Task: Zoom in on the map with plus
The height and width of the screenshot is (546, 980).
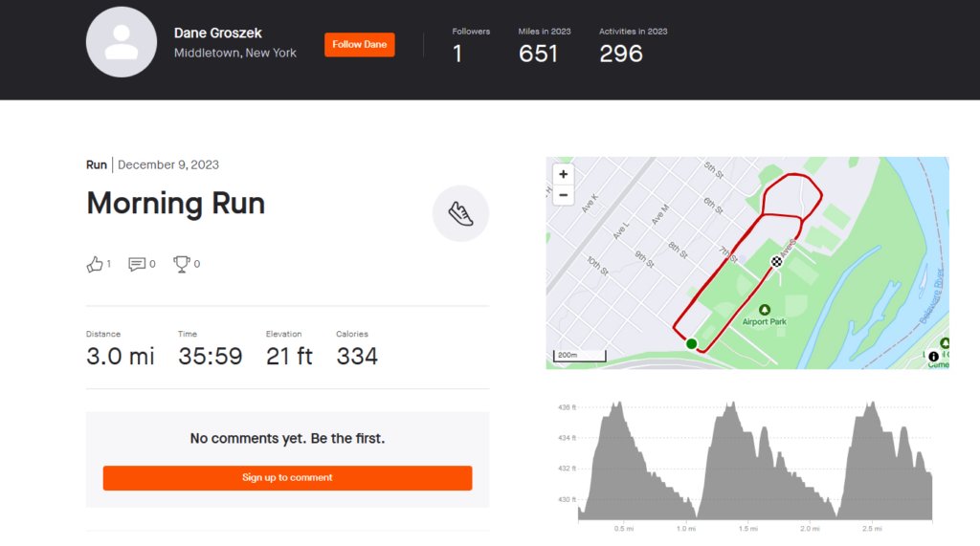Action: click(x=563, y=174)
